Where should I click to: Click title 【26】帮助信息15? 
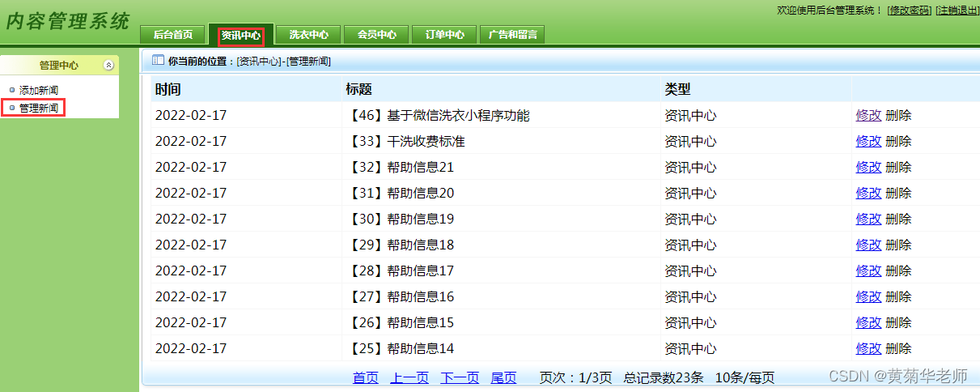pyautogui.click(x=400, y=322)
